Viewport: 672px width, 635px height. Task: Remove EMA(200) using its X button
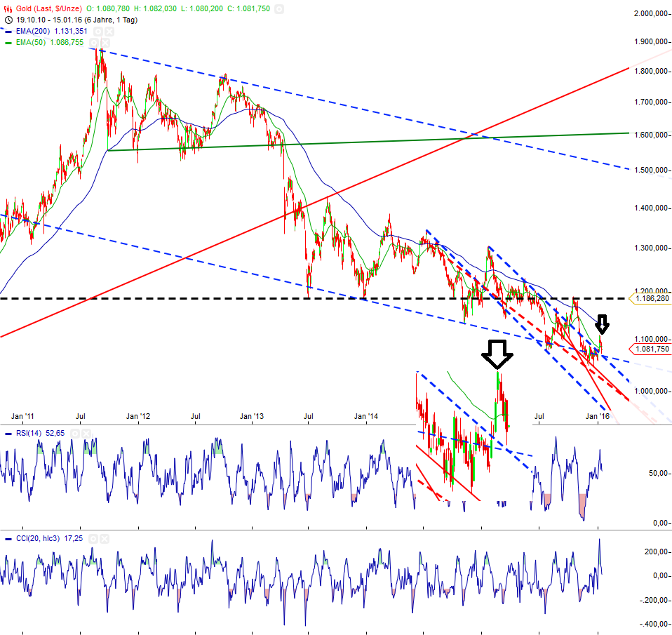(108, 32)
